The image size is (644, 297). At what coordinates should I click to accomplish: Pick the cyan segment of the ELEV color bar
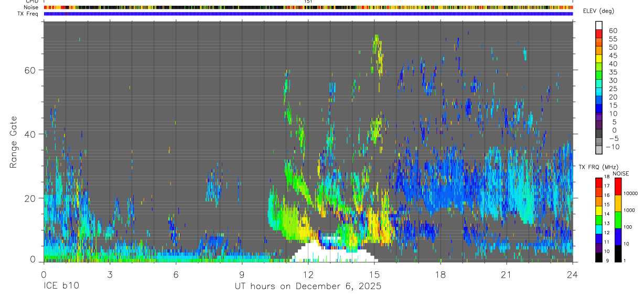599,91
